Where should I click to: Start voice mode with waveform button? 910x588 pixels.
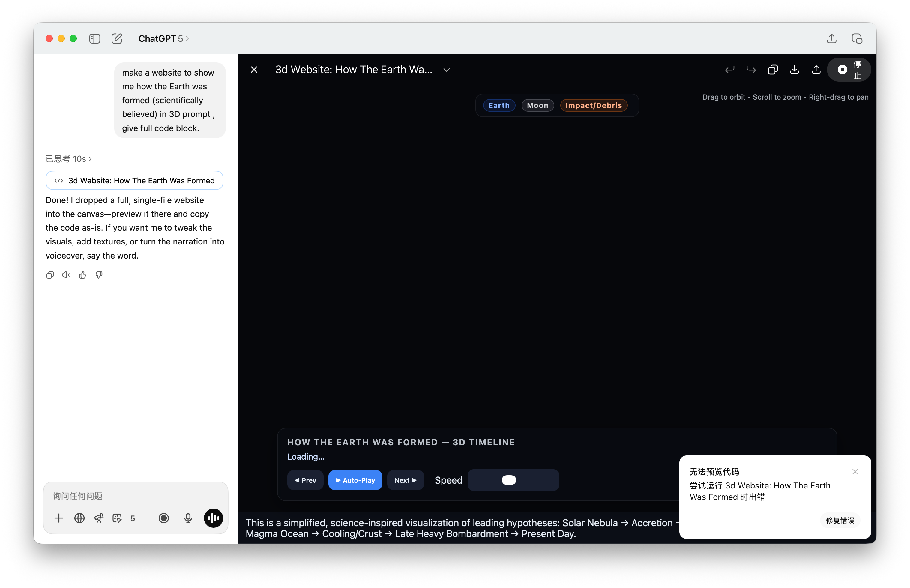coord(213,518)
